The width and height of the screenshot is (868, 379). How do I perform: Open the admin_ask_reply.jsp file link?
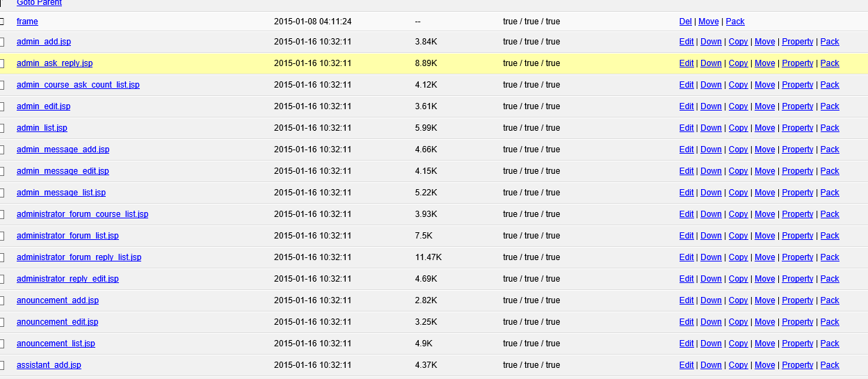point(54,63)
